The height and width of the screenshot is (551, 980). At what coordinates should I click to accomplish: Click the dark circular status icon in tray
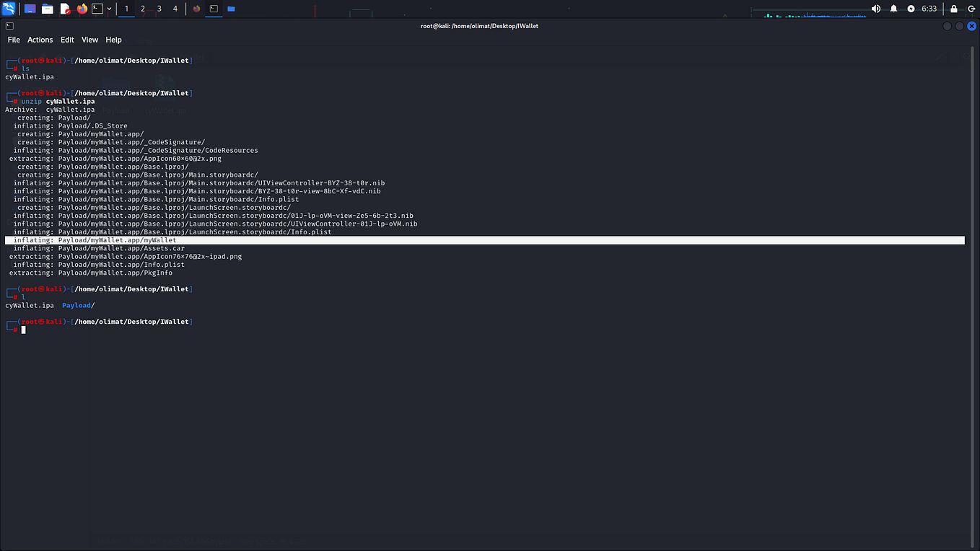[x=910, y=9]
